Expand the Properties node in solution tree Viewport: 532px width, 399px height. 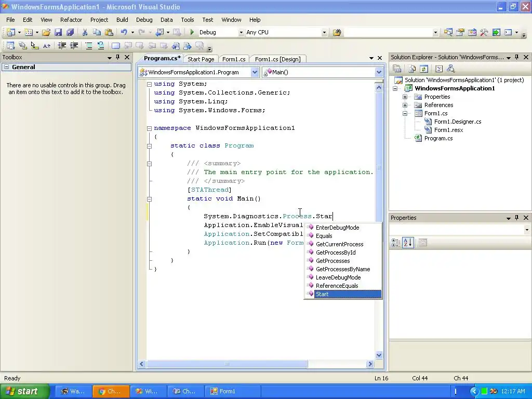405,97
